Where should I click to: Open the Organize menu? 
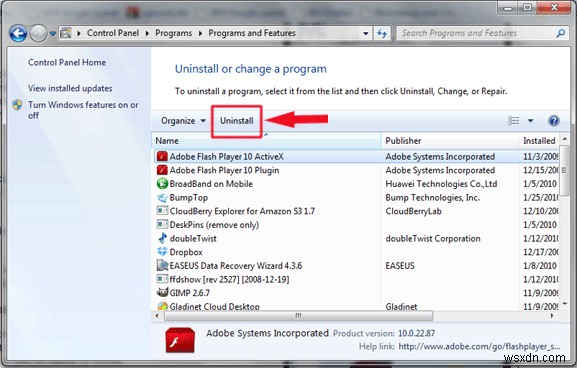point(183,121)
